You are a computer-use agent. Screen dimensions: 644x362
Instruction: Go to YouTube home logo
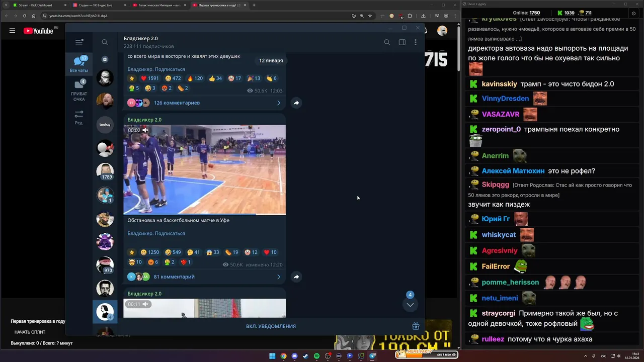click(x=38, y=31)
